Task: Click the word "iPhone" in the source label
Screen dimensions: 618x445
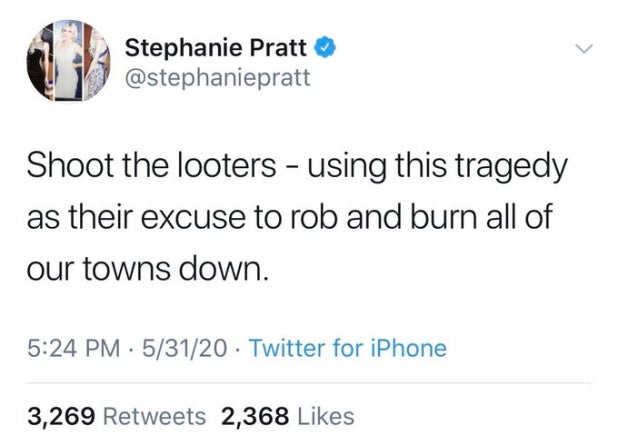Action: [x=408, y=349]
